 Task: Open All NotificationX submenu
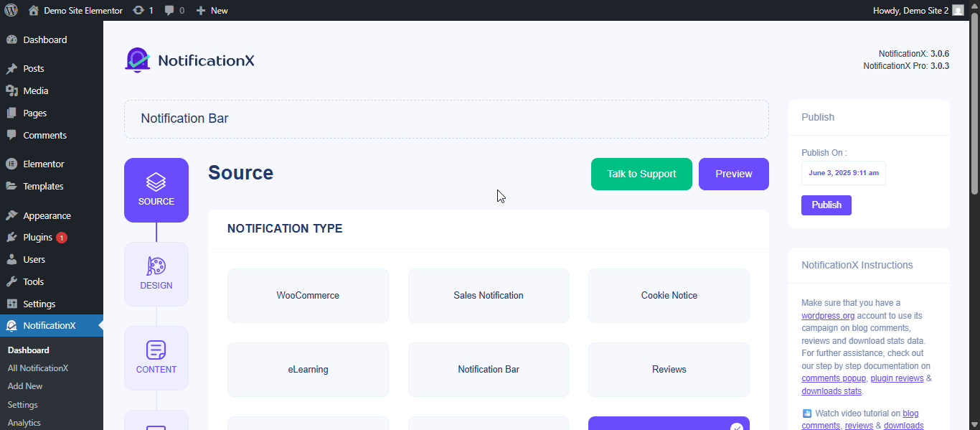point(38,368)
